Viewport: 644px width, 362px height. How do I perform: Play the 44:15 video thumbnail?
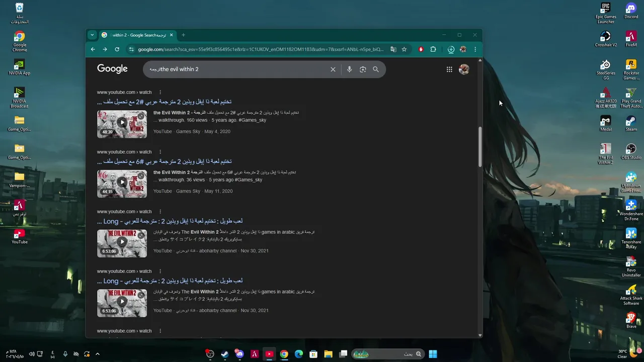pyautogui.click(x=122, y=184)
